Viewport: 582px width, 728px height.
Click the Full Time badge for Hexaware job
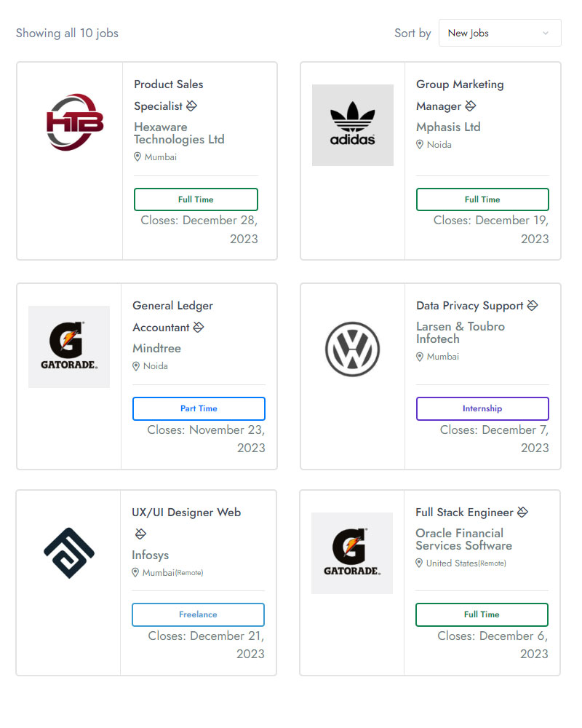(196, 199)
